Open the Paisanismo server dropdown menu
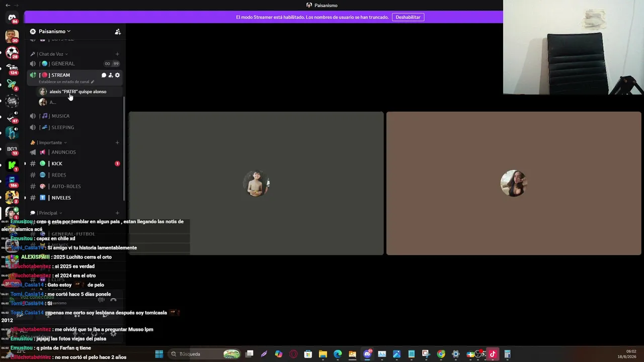Screen dimensions: 644x362 pos(54,32)
